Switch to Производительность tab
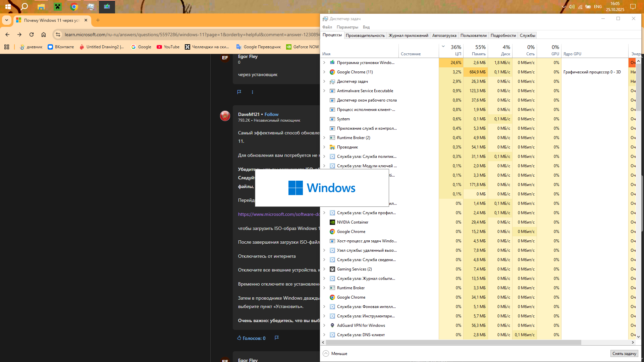The width and height of the screenshot is (644, 362). 365,36
